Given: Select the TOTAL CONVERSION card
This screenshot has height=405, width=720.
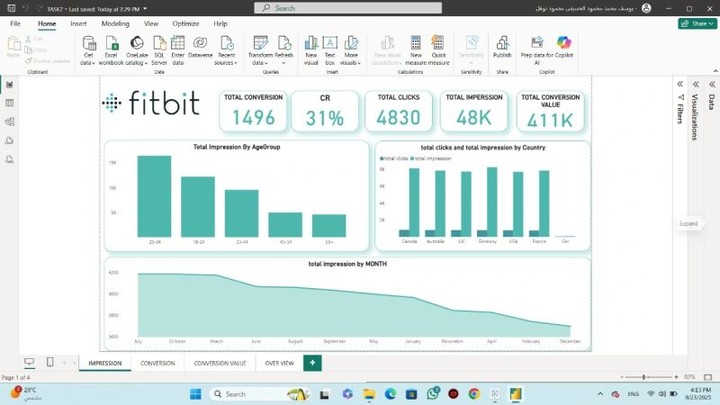Looking at the screenshot, I should coord(253,111).
